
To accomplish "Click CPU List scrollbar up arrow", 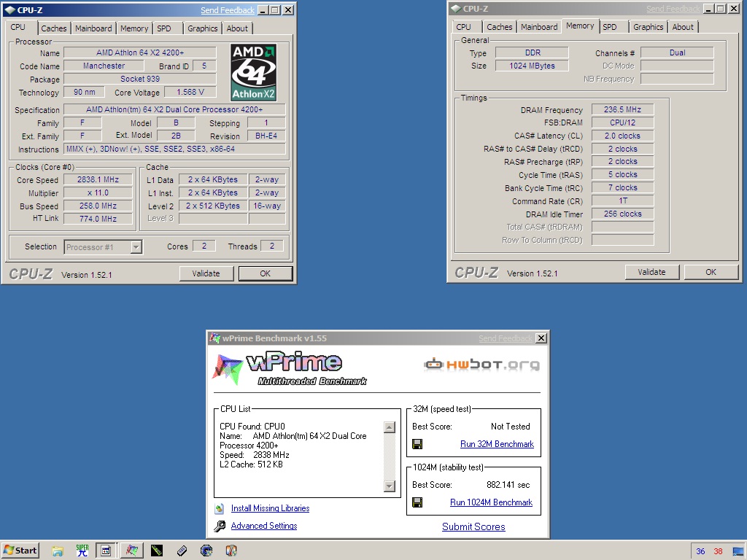I will [x=390, y=427].
